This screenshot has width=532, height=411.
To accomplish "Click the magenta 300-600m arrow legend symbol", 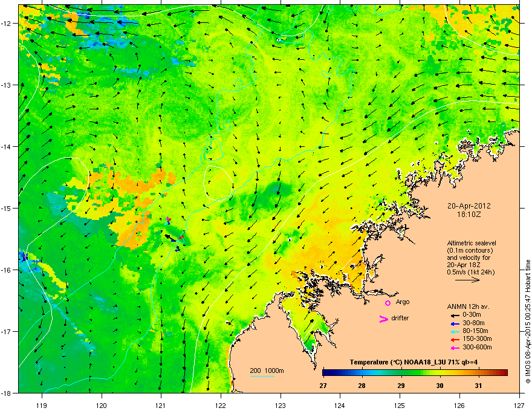I will pyautogui.click(x=455, y=348).
